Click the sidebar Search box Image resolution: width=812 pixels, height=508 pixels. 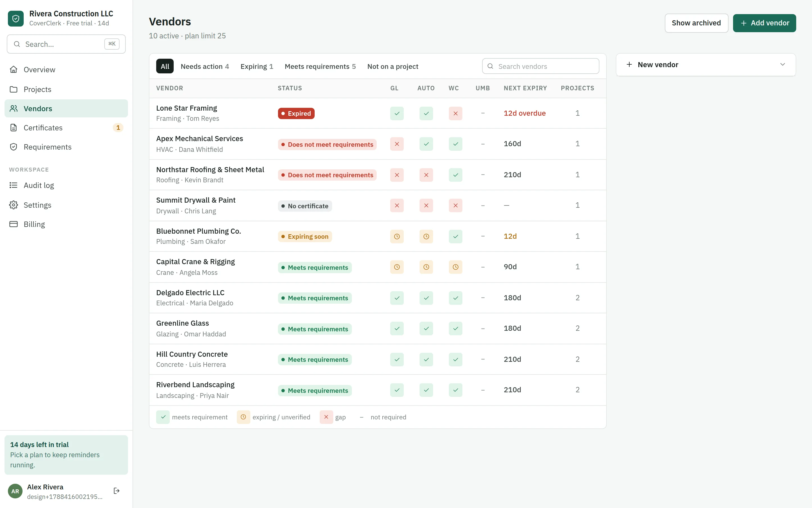[x=66, y=44]
